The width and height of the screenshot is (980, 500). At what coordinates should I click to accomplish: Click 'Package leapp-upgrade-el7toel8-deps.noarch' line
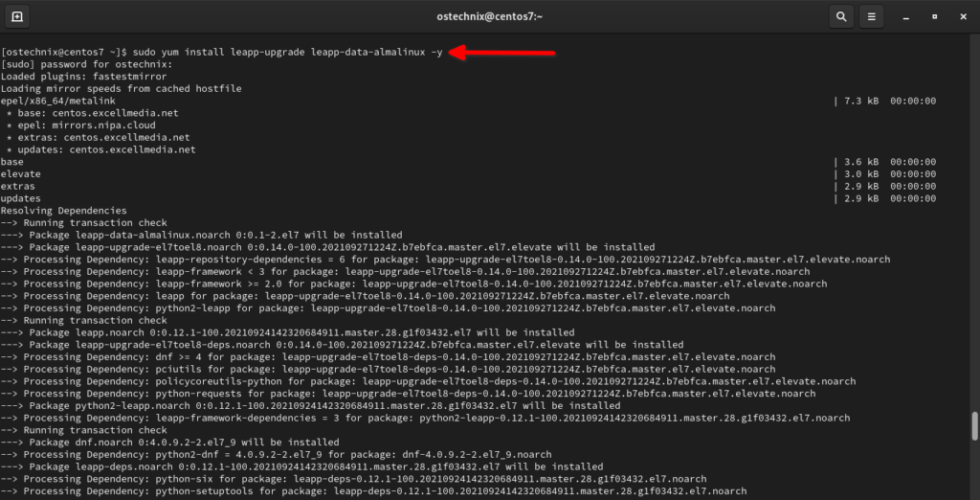tap(342, 345)
